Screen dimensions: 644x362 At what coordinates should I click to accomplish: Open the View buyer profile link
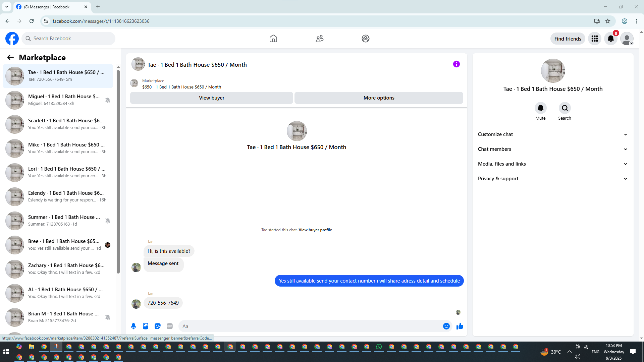[x=315, y=230]
